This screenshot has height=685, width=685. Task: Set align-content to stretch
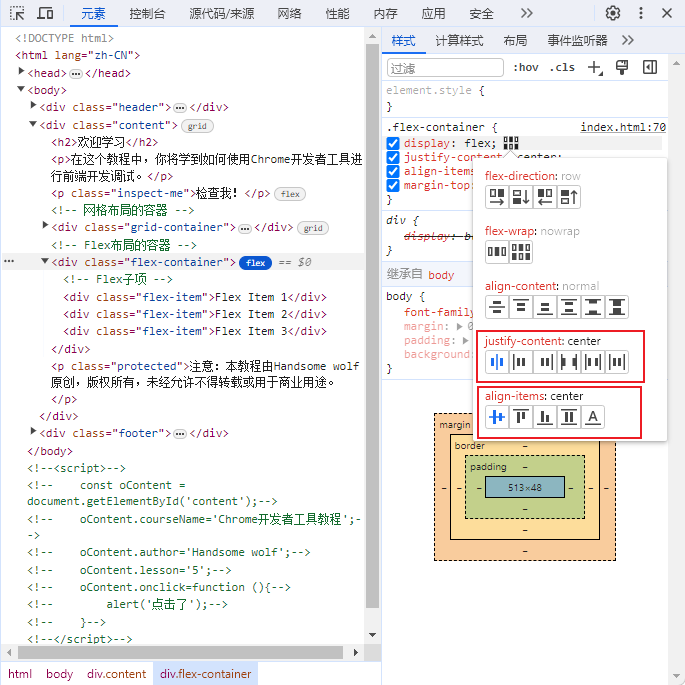click(x=616, y=307)
